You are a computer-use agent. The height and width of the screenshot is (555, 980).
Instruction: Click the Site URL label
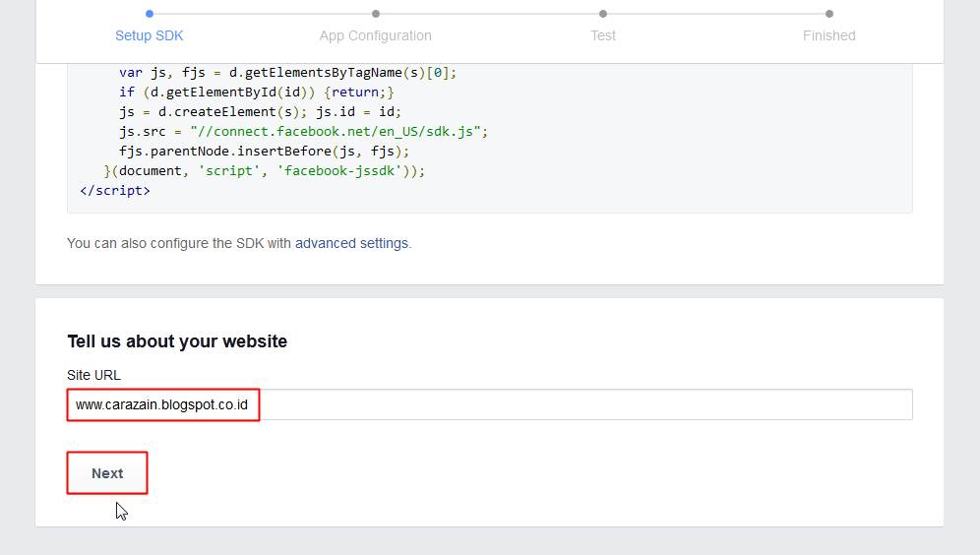(93, 375)
